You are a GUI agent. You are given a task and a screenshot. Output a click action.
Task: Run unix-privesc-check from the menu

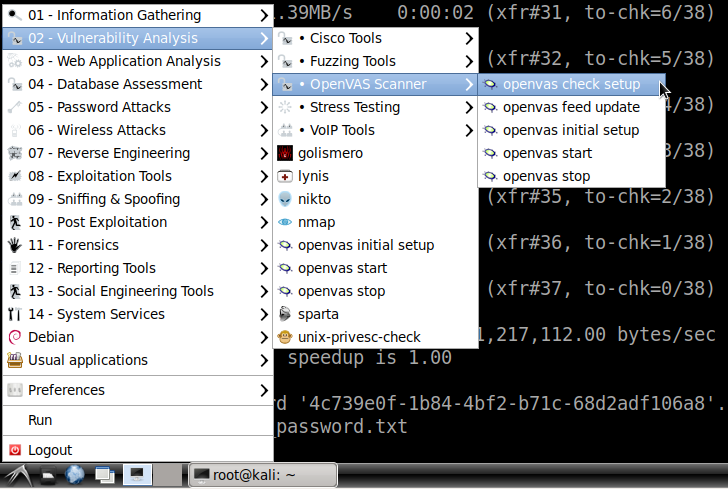coord(359,337)
